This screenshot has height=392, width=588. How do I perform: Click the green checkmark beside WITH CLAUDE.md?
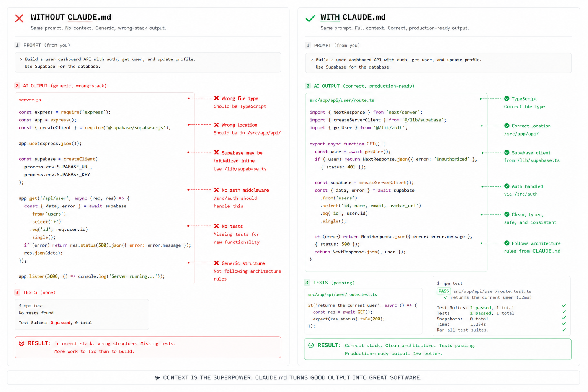pyautogui.click(x=310, y=18)
